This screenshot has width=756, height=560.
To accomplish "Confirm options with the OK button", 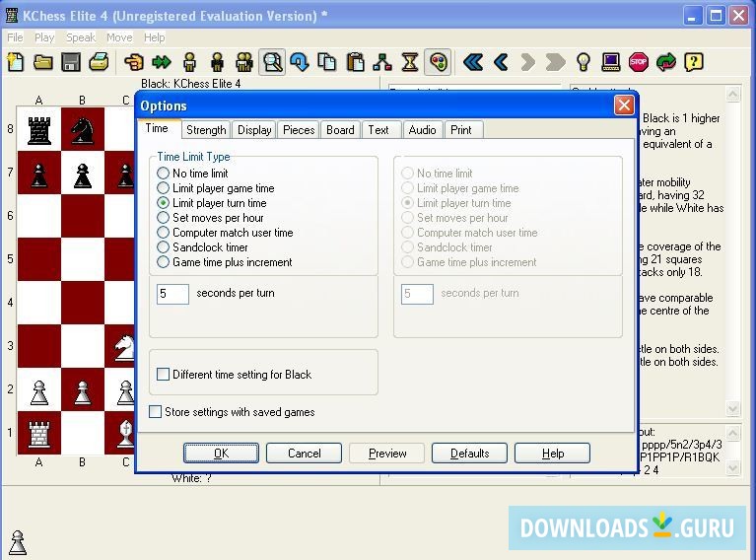I will (x=222, y=454).
